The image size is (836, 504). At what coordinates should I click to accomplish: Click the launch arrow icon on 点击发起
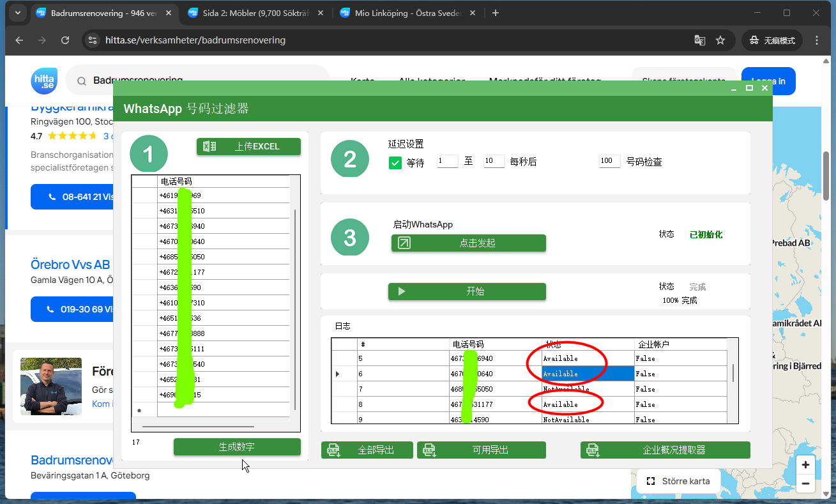tap(404, 243)
